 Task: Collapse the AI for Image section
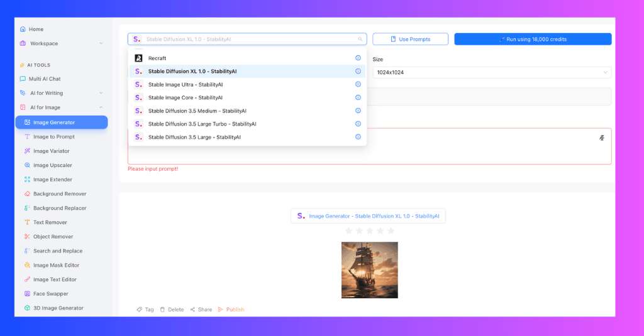click(x=101, y=107)
